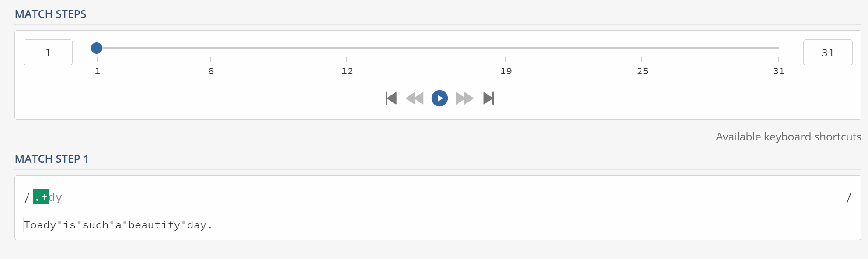Step forward one match step

pyautogui.click(x=464, y=98)
